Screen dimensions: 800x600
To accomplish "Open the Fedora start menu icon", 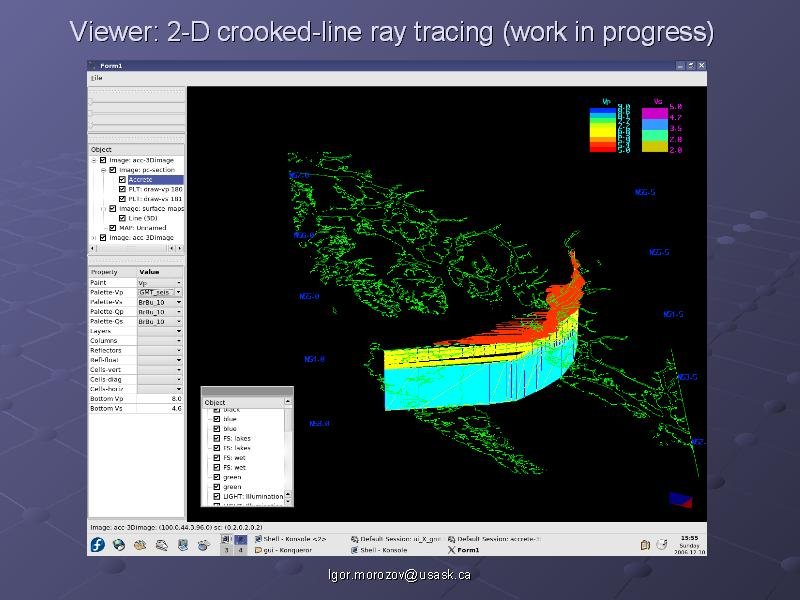I will click(97, 544).
